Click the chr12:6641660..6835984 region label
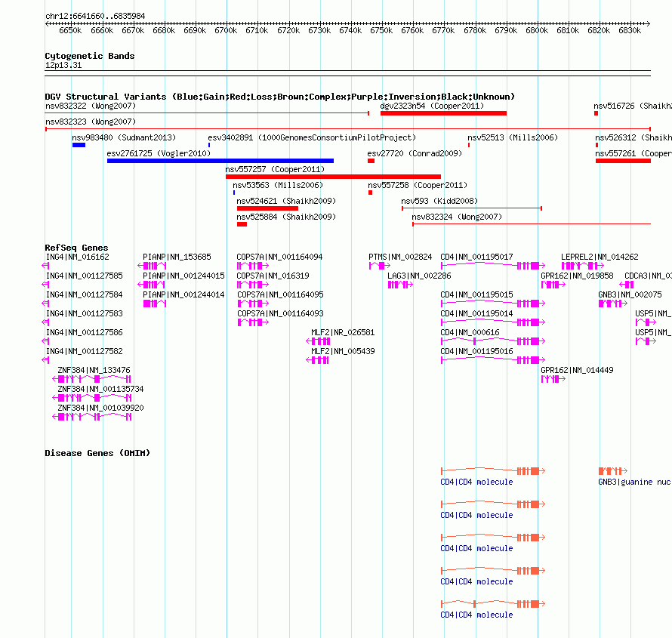672x638 pixels. tap(95, 16)
